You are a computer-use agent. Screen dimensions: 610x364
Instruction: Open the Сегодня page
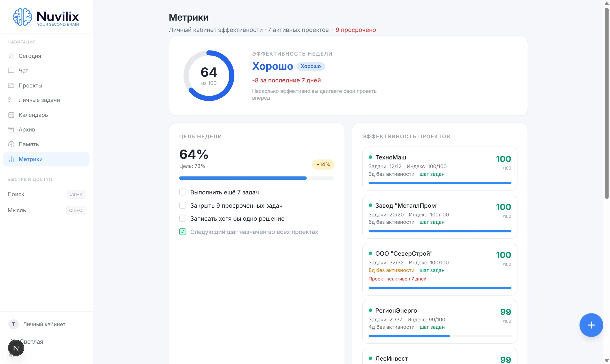(46, 56)
